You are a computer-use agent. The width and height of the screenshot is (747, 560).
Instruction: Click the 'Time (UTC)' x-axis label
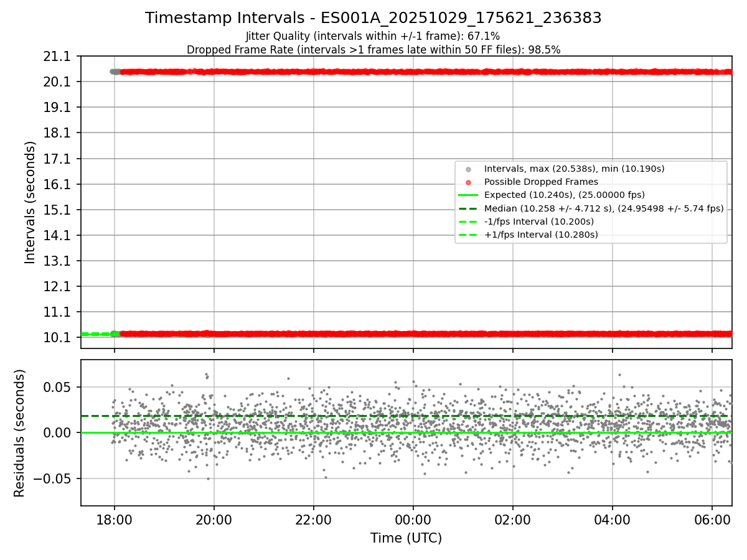click(406, 538)
